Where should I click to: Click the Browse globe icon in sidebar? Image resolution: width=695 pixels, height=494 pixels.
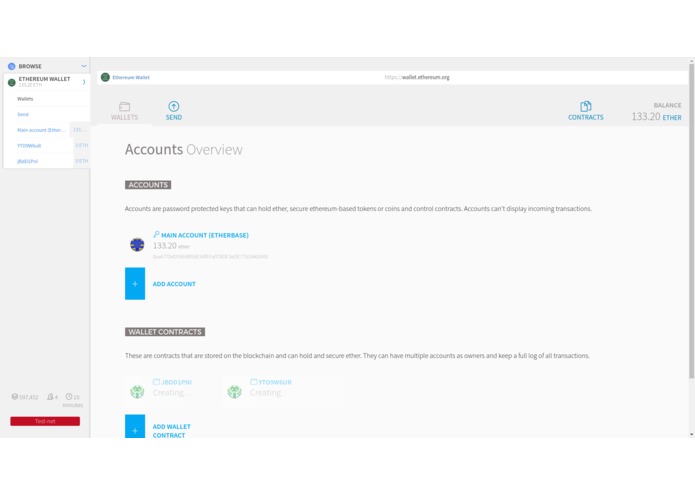[12, 66]
